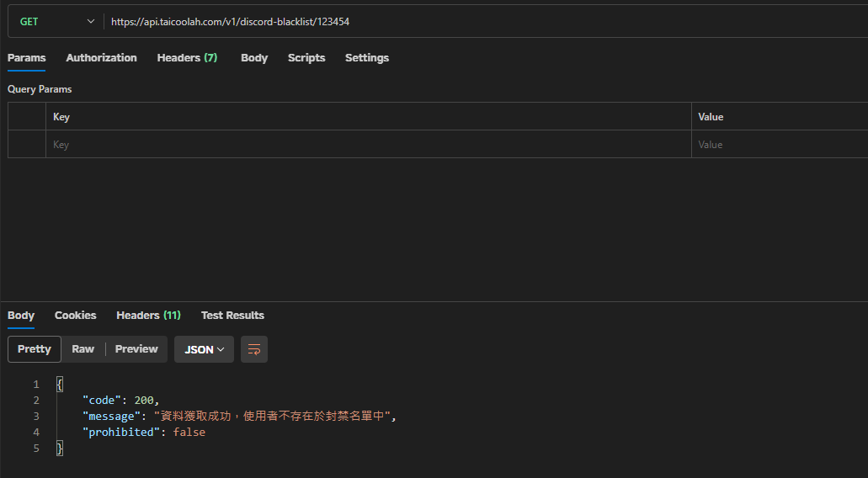Click the query param Value input cell
Viewport: 868px width, 478px height.
(779, 145)
